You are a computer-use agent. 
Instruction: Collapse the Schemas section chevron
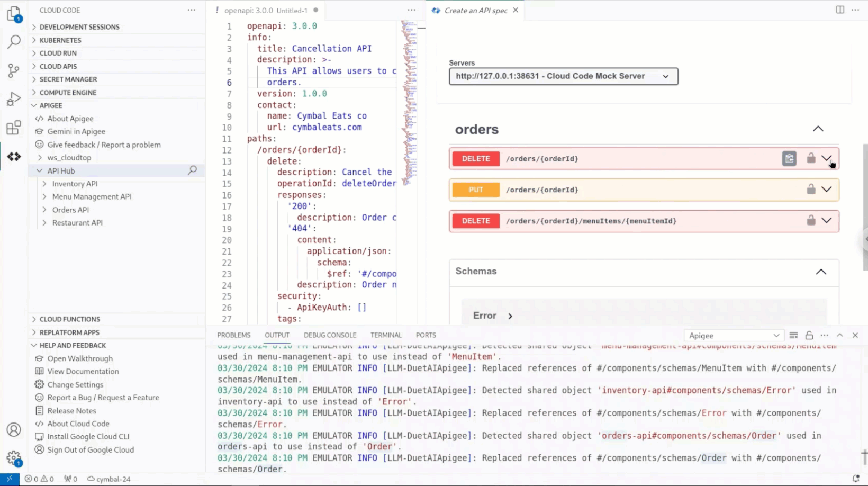pyautogui.click(x=821, y=272)
